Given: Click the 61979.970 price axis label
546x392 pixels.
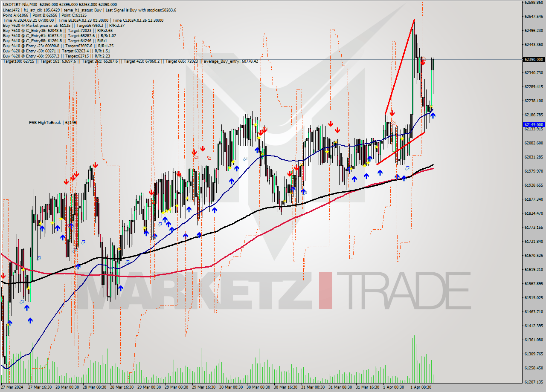Looking at the screenshot, I should click(533, 171).
